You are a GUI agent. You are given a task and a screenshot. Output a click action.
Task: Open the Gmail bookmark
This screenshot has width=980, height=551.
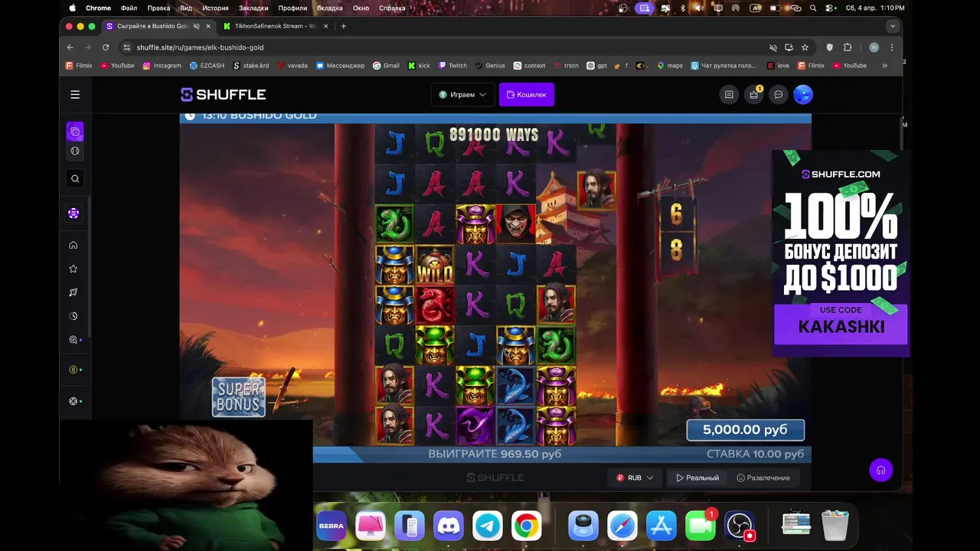pos(386,66)
